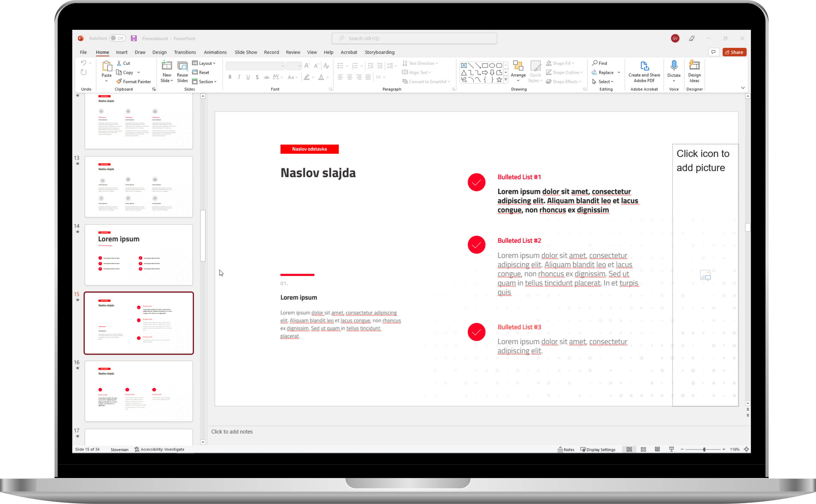This screenshot has height=504, width=816.
Task: Open the Text Direction dropdown
Action: (420, 63)
